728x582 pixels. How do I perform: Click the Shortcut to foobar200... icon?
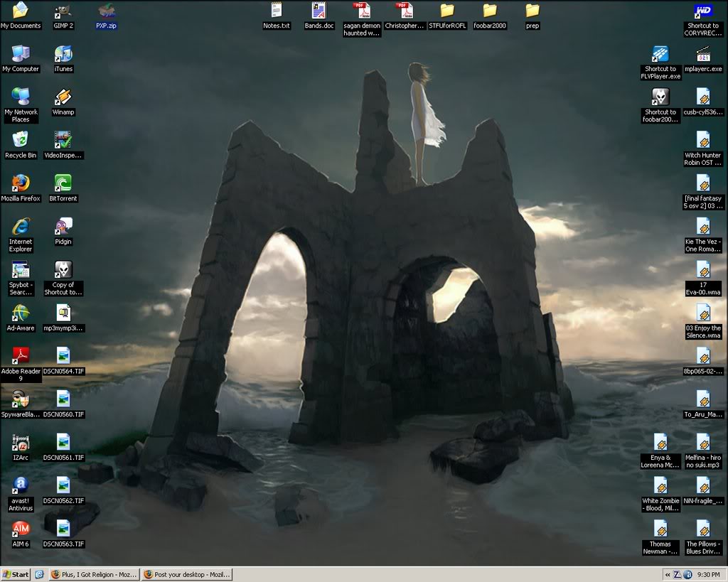(x=660, y=97)
